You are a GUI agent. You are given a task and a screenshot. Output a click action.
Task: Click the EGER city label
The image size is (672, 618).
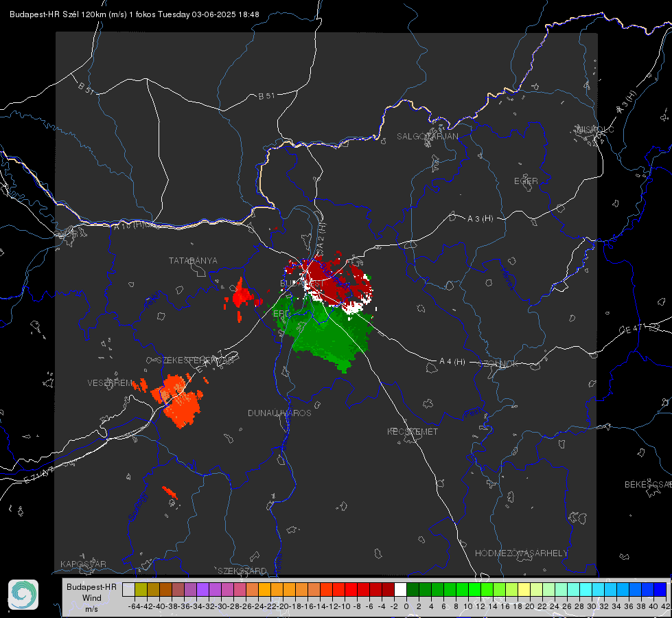[526, 181]
